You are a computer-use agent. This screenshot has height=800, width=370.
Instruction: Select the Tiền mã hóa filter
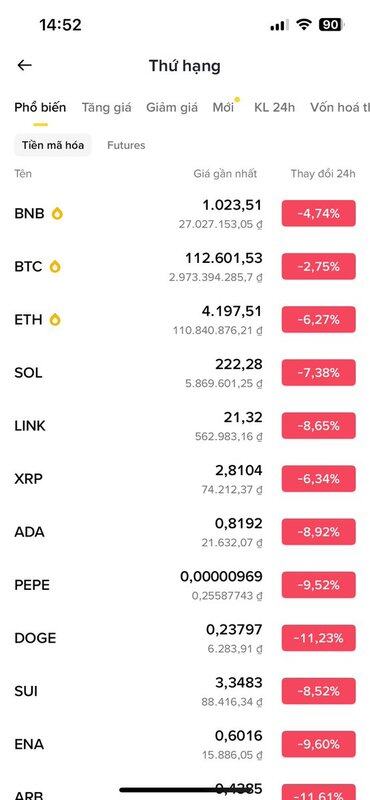click(53, 145)
